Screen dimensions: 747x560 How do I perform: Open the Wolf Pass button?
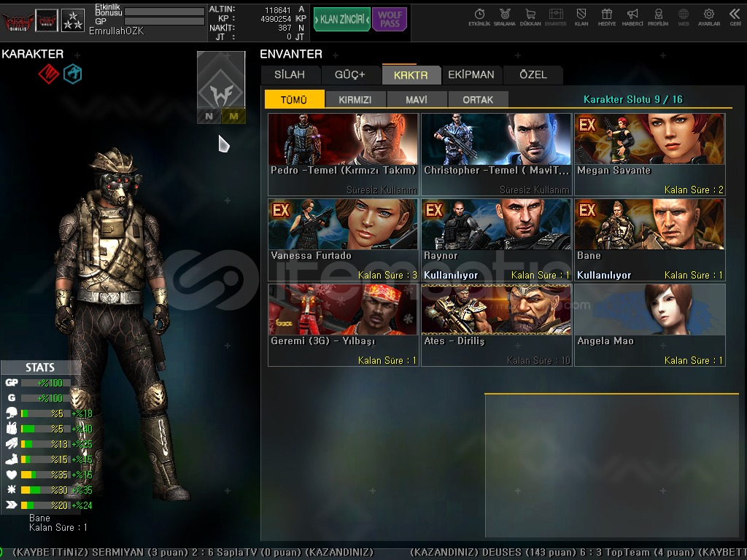pyautogui.click(x=390, y=20)
